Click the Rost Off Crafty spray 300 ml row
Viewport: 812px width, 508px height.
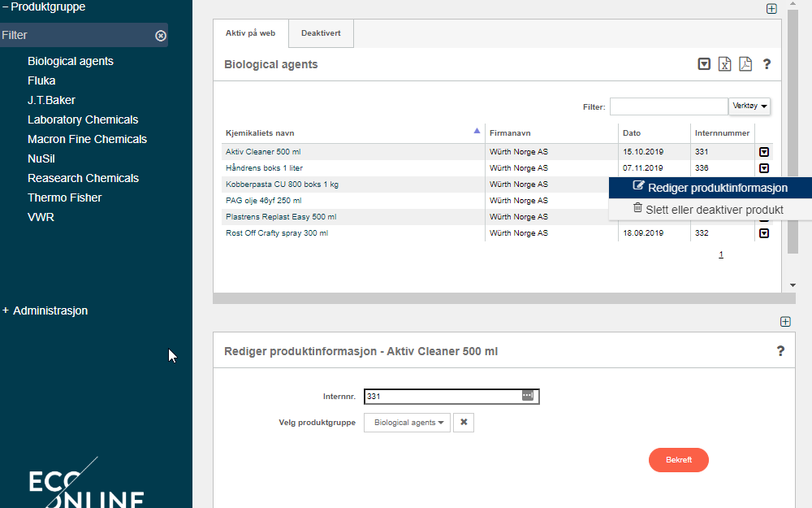coord(277,233)
